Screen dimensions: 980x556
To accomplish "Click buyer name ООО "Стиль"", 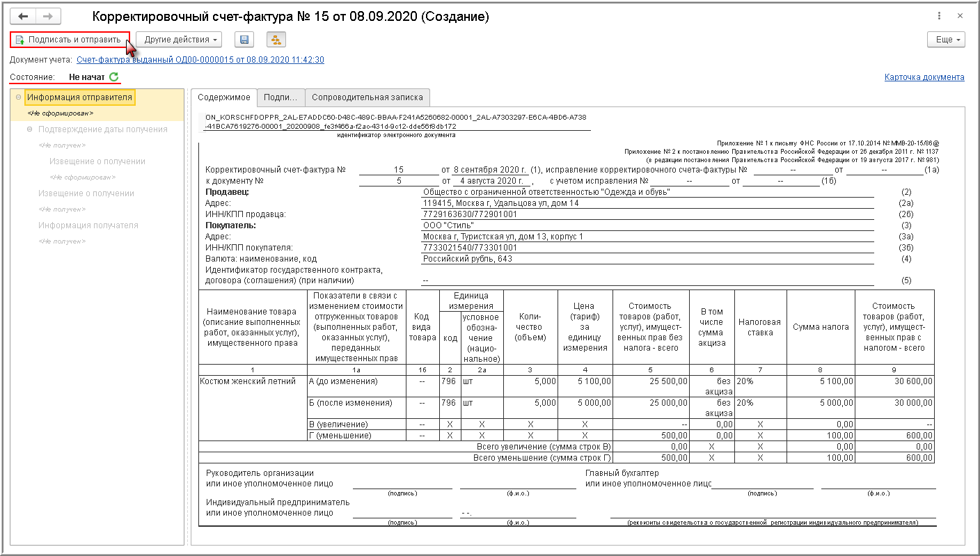I will (x=449, y=225).
